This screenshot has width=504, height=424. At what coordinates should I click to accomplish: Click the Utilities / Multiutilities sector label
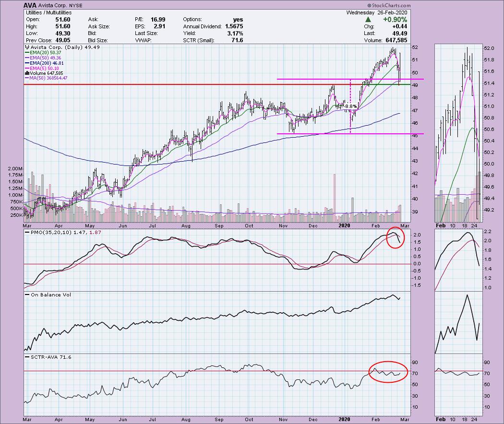48,12
